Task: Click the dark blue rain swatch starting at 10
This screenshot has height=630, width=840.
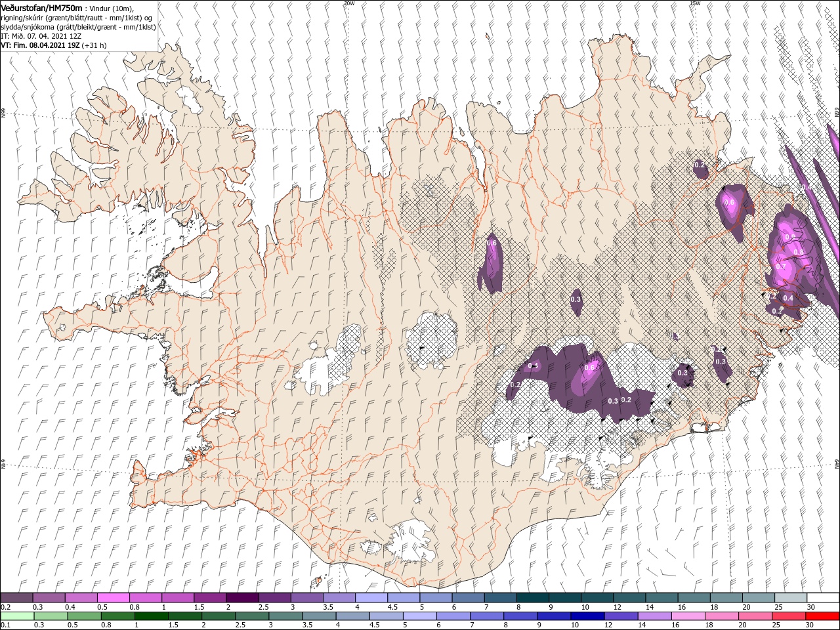Action: point(586,616)
